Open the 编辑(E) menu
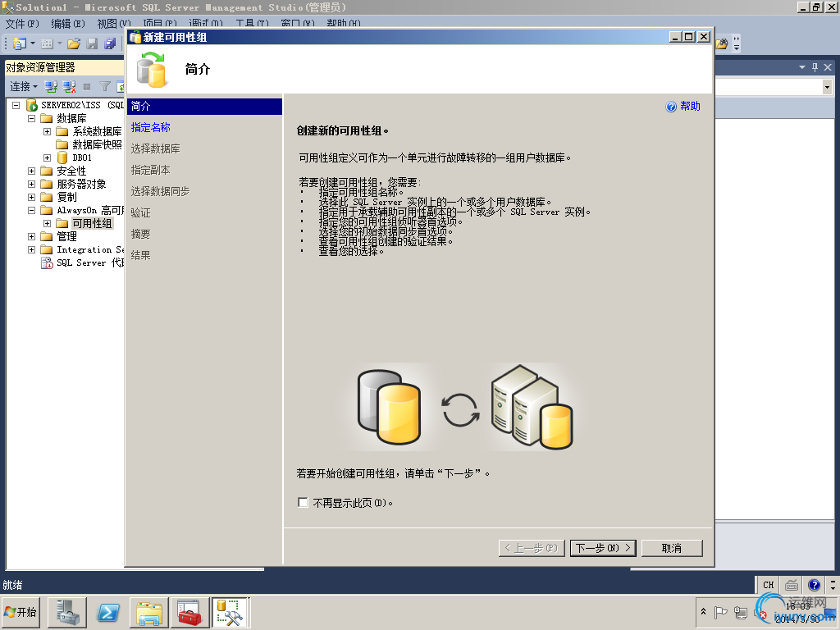 coord(68,24)
